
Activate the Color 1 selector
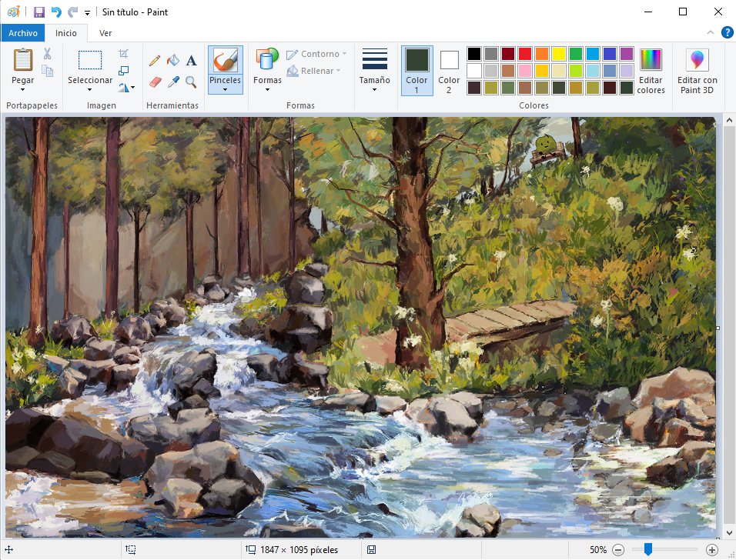point(417,71)
